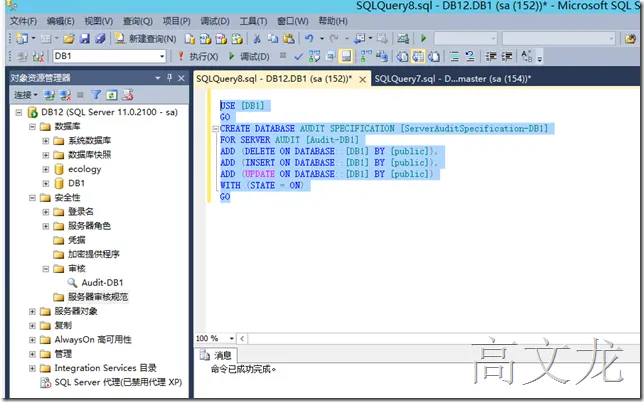Image resolution: width=644 pixels, height=402 pixels.
Task: Click the green Start debugging arrow in the top toolbar
Action: pos(423,39)
